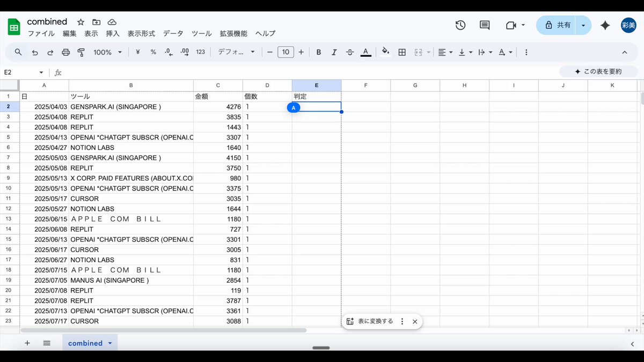Open the ヘルプ menu
644x362 pixels.
coord(265,33)
